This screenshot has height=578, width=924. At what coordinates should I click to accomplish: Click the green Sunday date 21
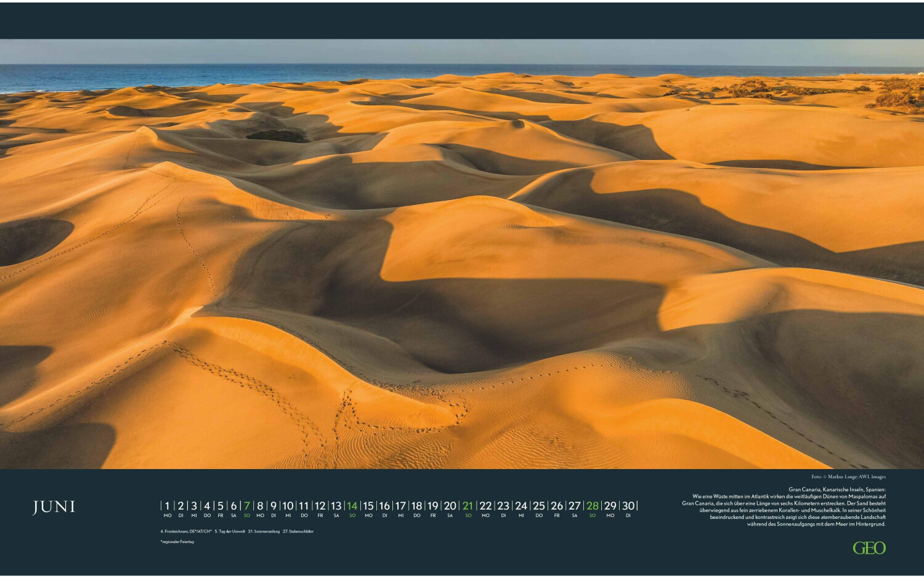[x=468, y=506]
